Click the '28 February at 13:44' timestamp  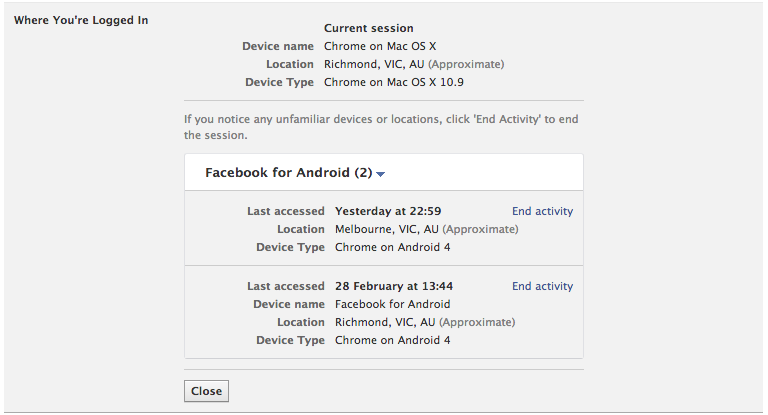point(394,286)
